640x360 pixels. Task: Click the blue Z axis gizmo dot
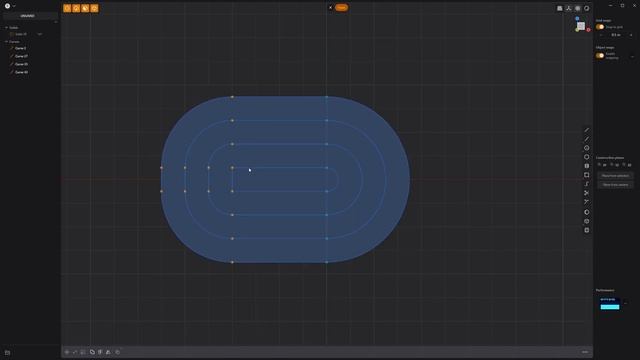[577, 19]
